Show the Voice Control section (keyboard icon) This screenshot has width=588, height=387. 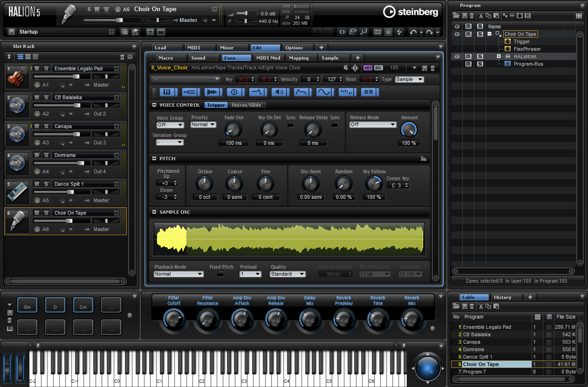169,92
